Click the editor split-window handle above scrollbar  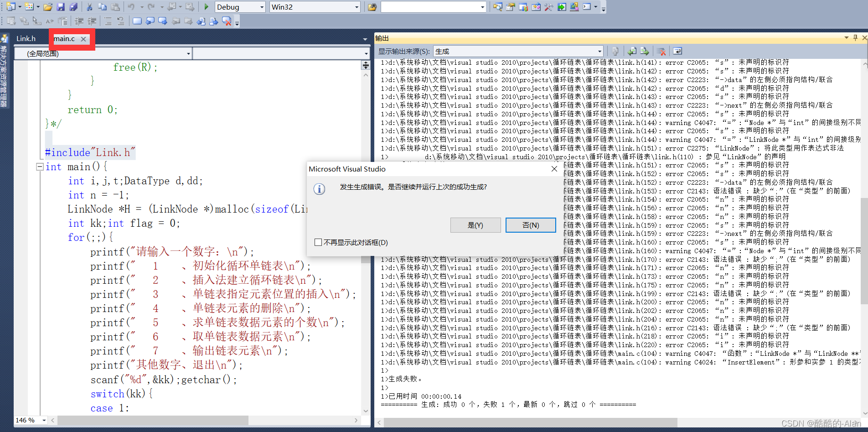pyautogui.click(x=366, y=65)
